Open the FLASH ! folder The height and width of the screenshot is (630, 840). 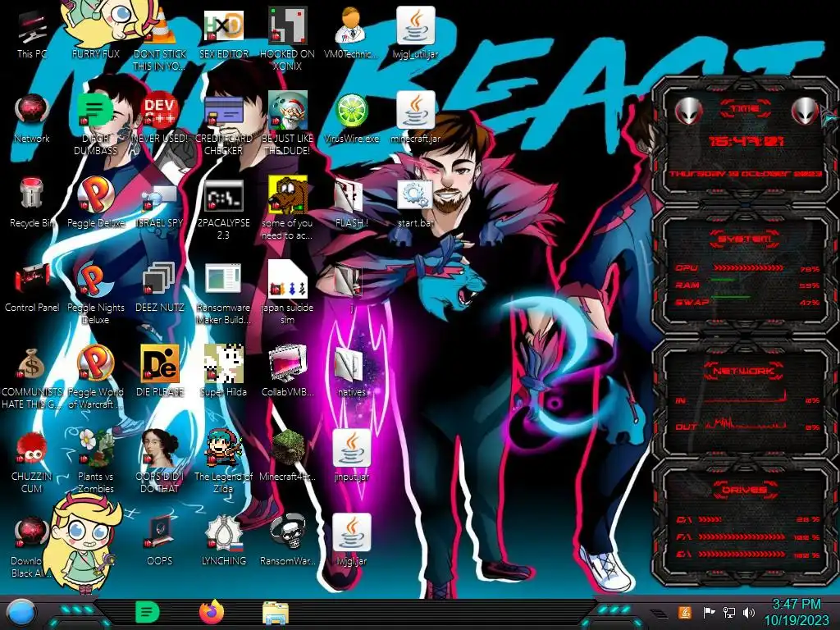(x=349, y=195)
